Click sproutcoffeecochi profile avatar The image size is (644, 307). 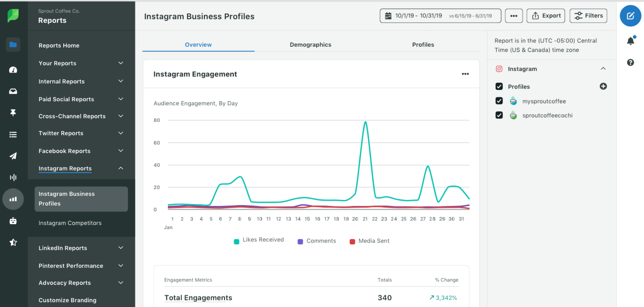(x=513, y=115)
